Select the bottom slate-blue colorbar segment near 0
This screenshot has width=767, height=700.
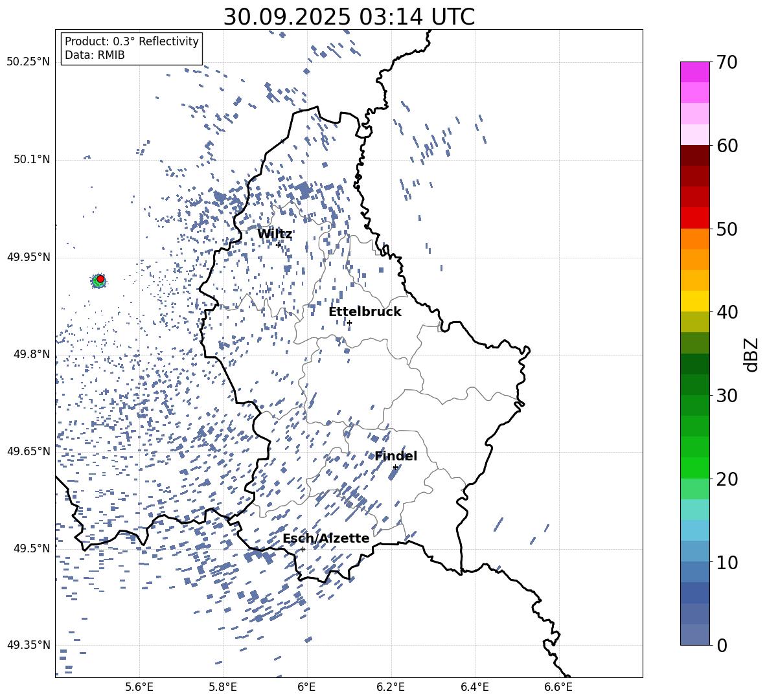[x=695, y=635]
